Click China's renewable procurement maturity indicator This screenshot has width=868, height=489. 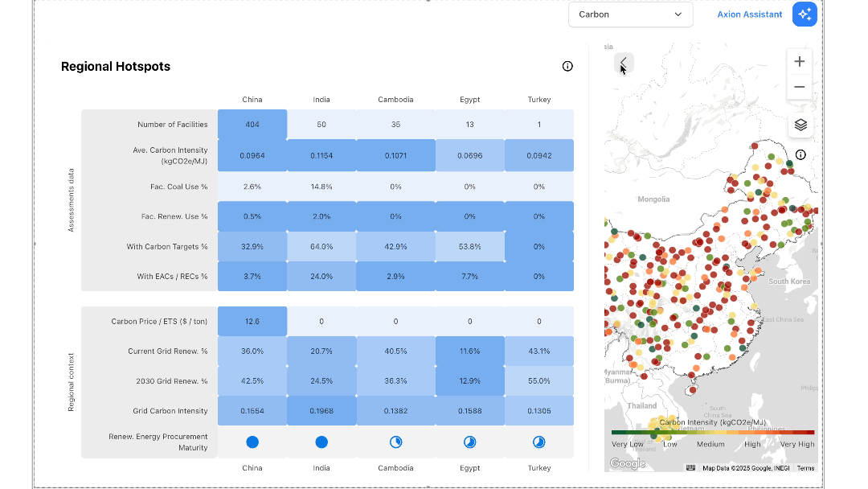click(x=252, y=442)
